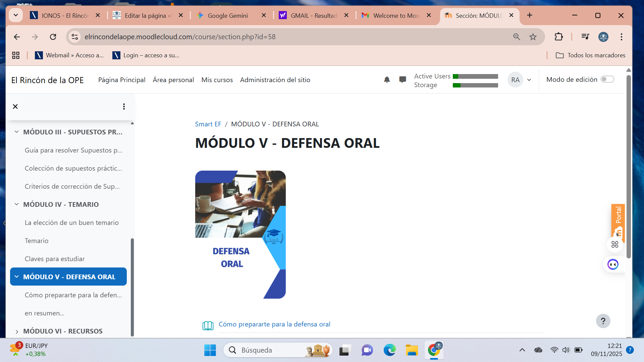Collapse MÓDULO III section chevron
This screenshot has width=644, height=362.
tap(16, 132)
